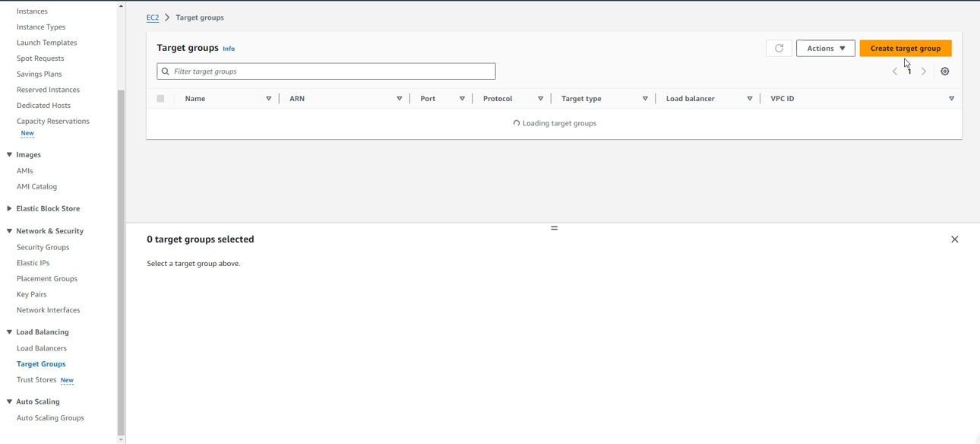Click the refresh target groups icon

[779, 49]
